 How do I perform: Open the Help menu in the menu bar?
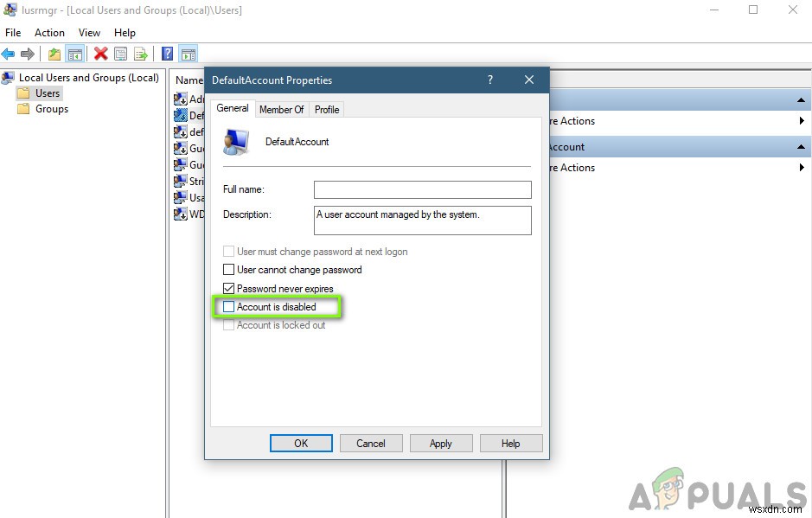[x=125, y=33]
